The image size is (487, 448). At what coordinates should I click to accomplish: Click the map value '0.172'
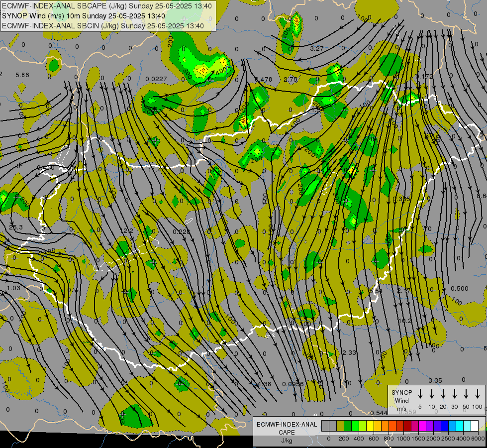coord(424,76)
